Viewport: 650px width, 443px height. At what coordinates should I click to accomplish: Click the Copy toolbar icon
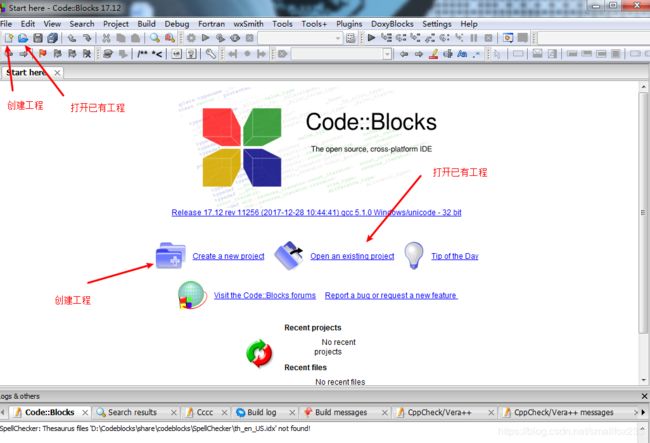pyautogui.click(x=121, y=38)
